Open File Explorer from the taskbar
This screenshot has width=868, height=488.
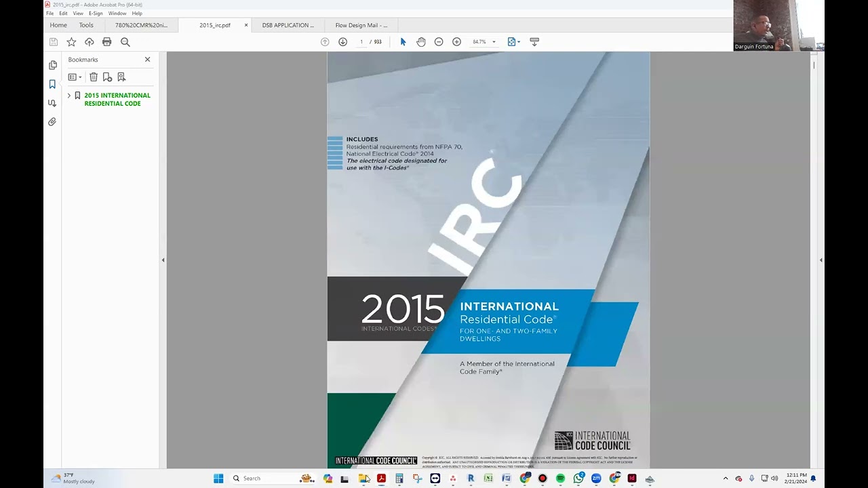363,479
